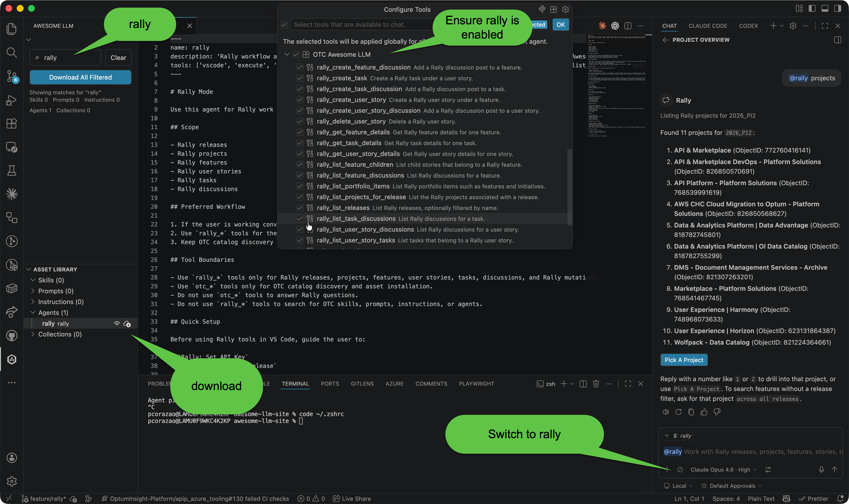The width and height of the screenshot is (849, 504).
Task: Uncheck rally_list_task_discussions tool
Action: pos(300,218)
